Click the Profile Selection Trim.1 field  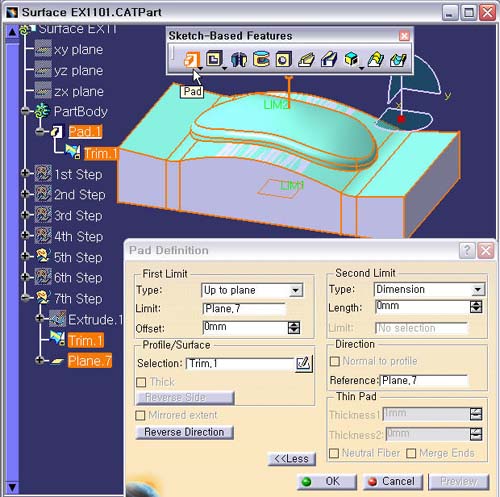[240, 363]
